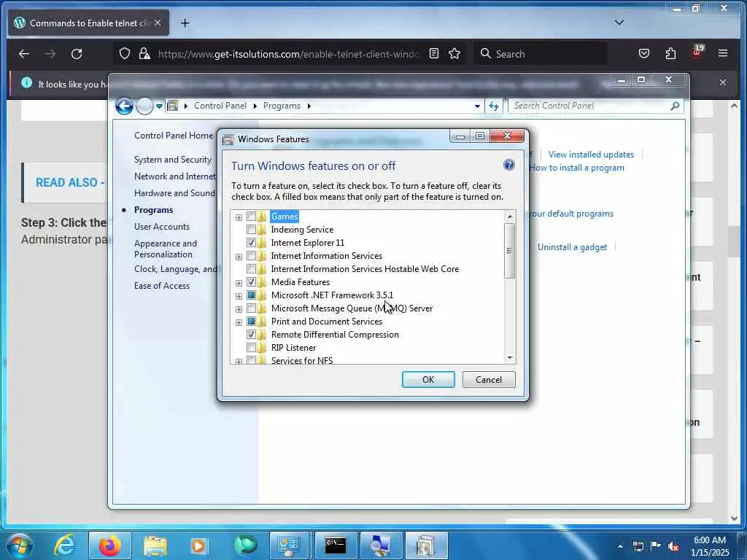Click the features list scroll up arrow

(x=510, y=217)
